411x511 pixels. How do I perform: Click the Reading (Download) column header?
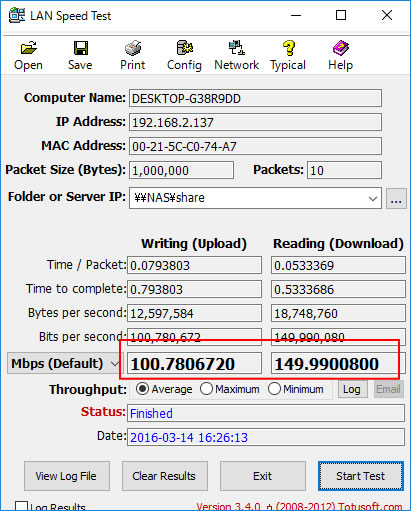click(338, 244)
